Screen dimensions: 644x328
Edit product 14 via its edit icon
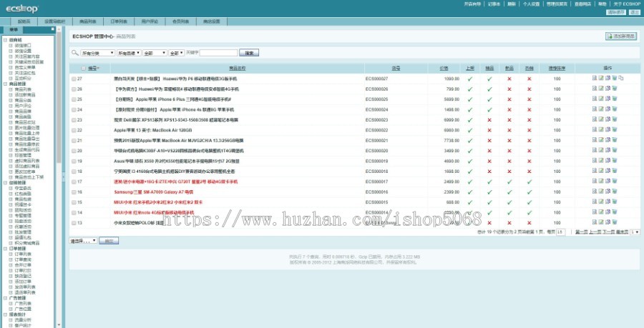601,212
